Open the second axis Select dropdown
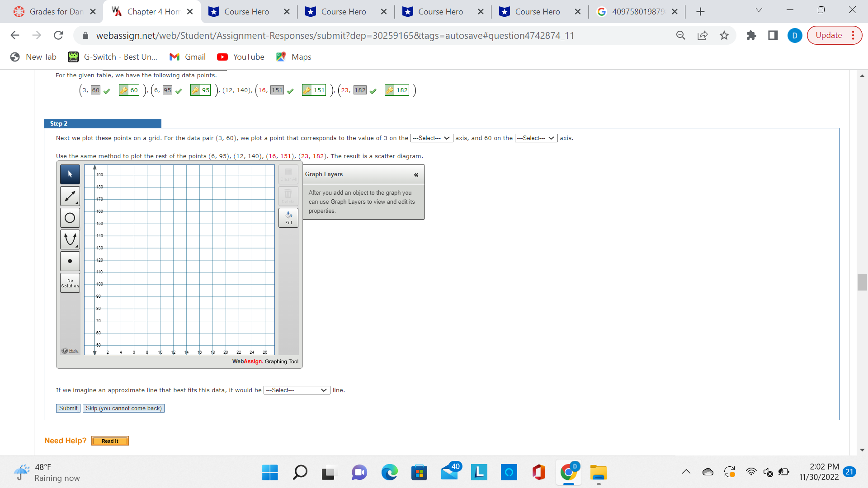868x488 pixels. [x=536, y=138]
